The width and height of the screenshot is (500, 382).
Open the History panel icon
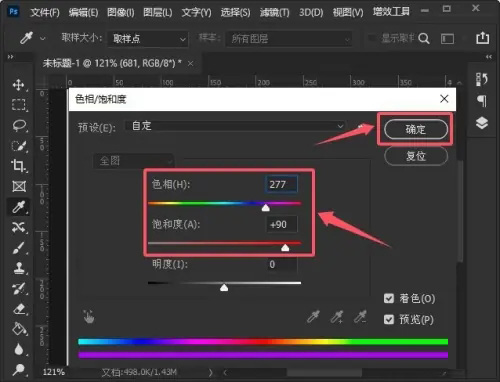[482, 79]
